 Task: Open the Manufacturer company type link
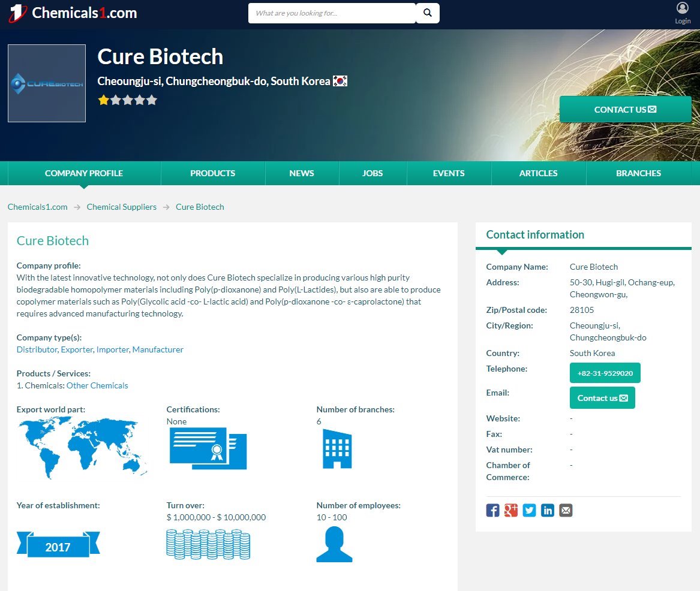click(x=158, y=349)
